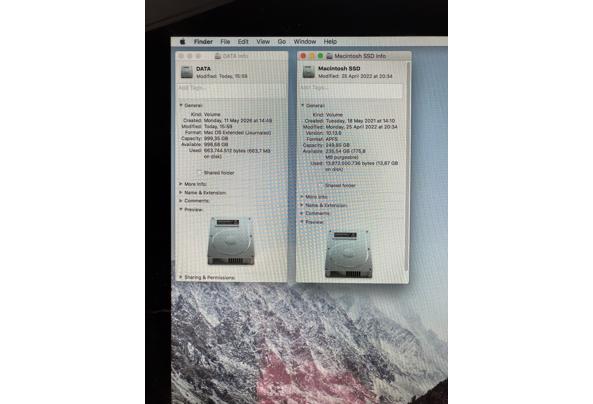Open the Help menu
This screenshot has height=404, width=593.
click(x=330, y=42)
